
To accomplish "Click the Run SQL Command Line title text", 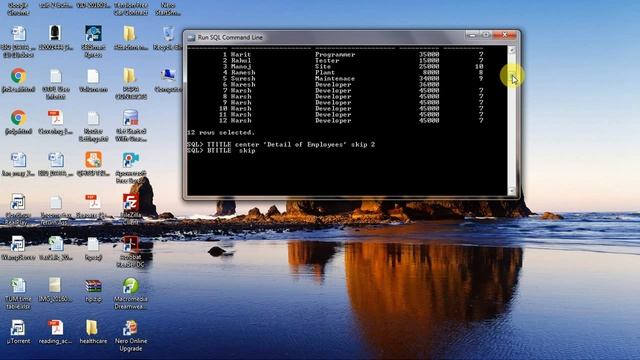I will click(x=230, y=37).
